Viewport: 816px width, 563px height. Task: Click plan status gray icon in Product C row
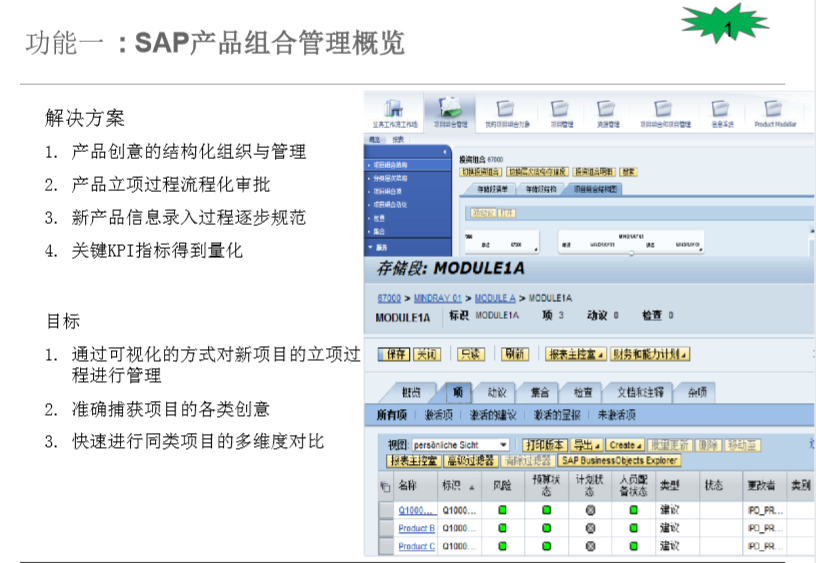[590, 546]
